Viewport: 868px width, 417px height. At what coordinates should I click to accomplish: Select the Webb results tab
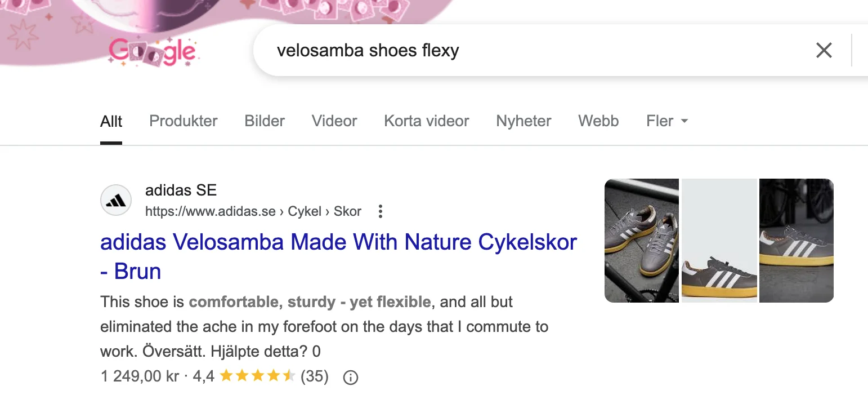click(x=598, y=121)
